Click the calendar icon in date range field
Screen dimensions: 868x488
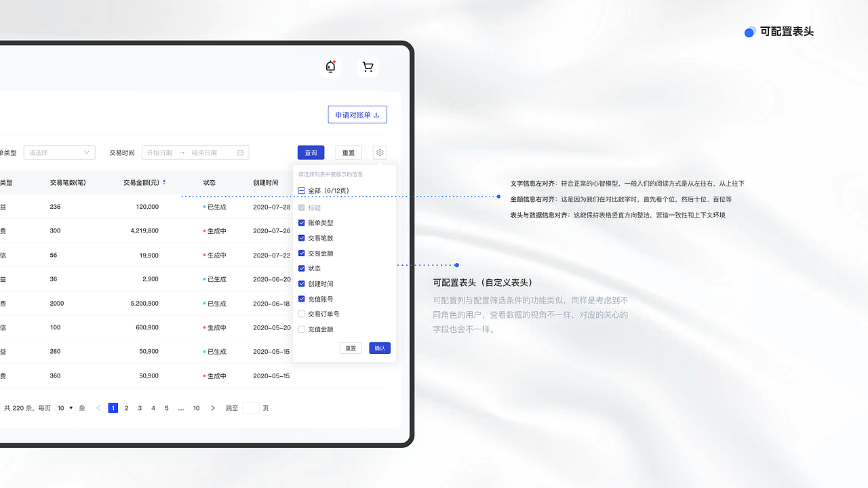(240, 152)
